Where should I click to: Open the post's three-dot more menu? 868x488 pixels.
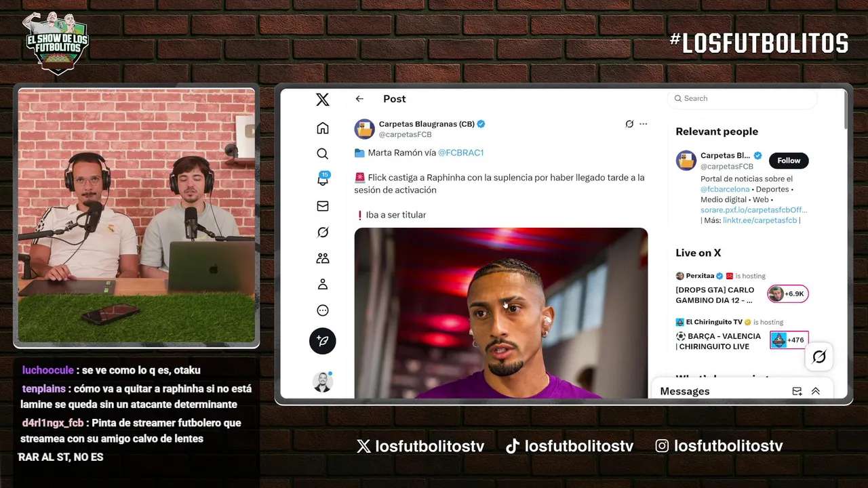(644, 124)
